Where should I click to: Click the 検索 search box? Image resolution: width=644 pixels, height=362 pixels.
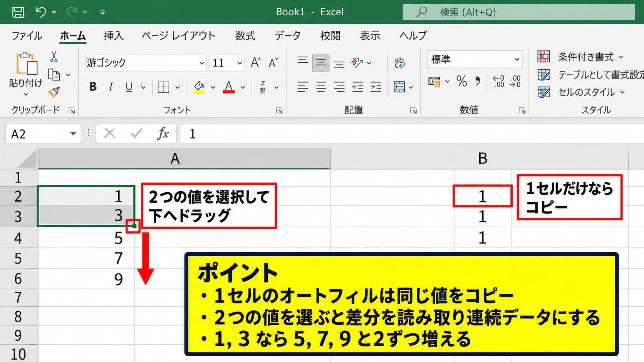pos(518,12)
